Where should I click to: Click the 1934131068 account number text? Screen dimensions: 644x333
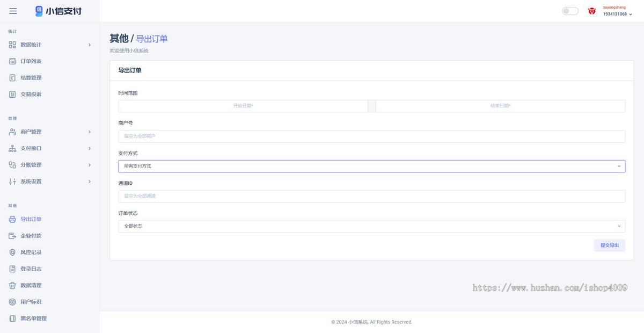click(614, 15)
